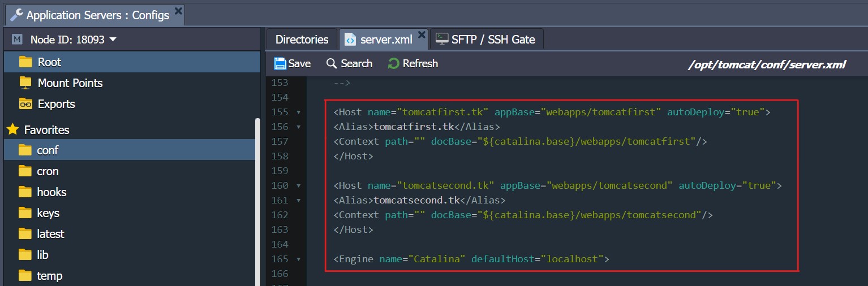
Task: Open the hooks folder
Action: click(x=51, y=192)
